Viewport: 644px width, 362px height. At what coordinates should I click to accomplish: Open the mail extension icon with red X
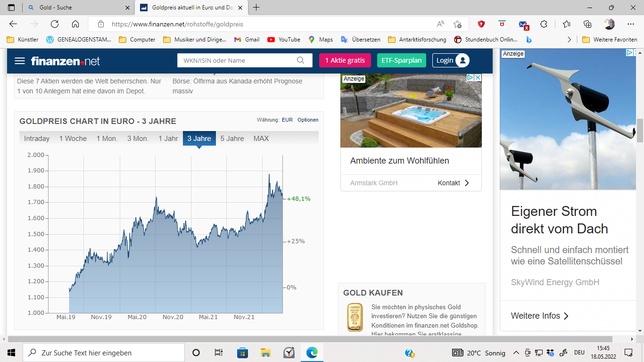coord(523,25)
